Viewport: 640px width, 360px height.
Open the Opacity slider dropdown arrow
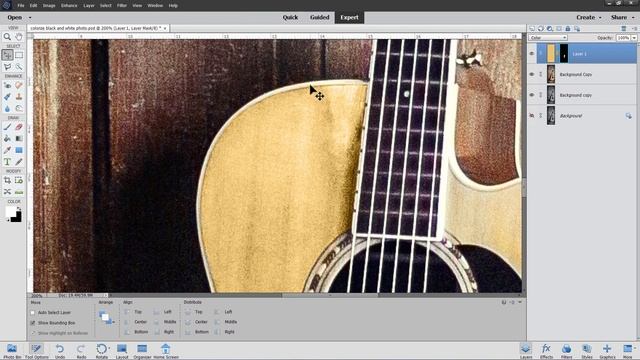point(634,38)
